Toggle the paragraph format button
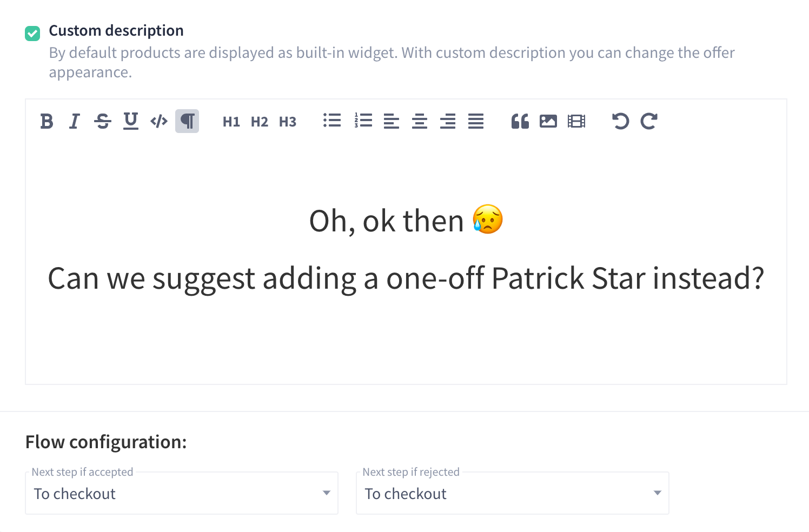This screenshot has width=809, height=532. 187,121
